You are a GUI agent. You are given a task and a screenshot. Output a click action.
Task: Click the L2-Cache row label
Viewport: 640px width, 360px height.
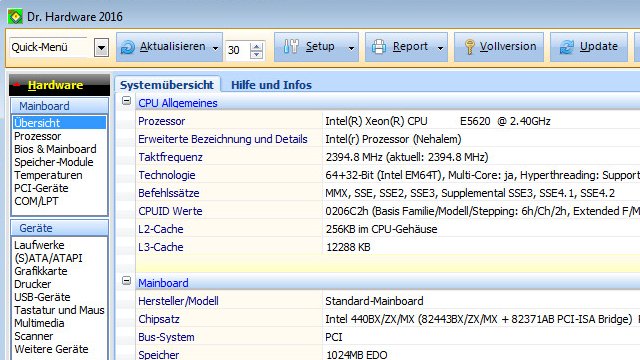click(160, 229)
